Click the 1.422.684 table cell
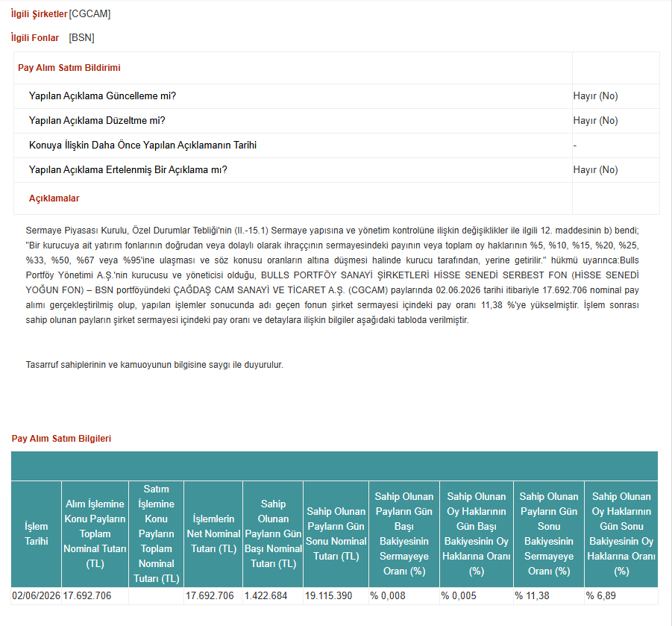672x626 pixels. pyautogui.click(x=273, y=596)
